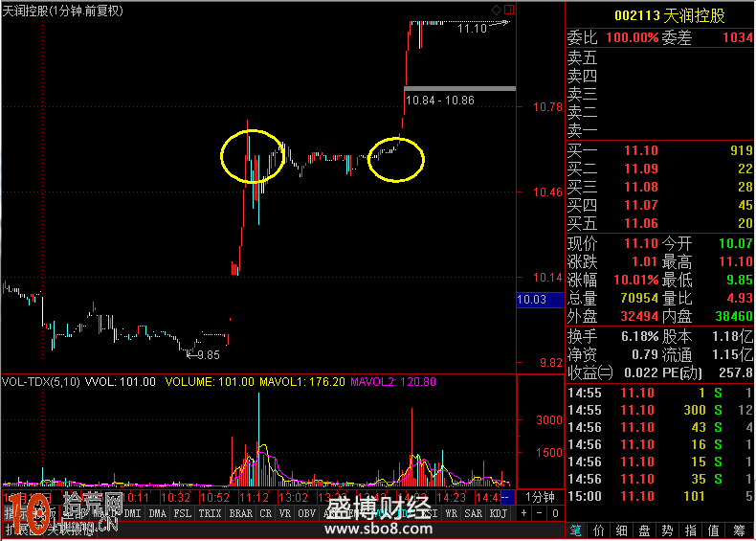Click the 10.03 price-axis marker

540,300
